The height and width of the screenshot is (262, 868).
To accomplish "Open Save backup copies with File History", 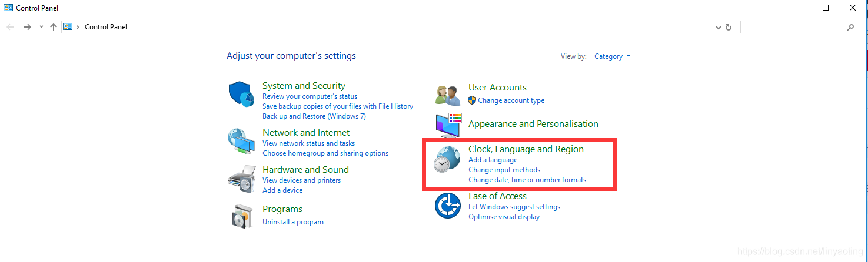I will tap(338, 106).
